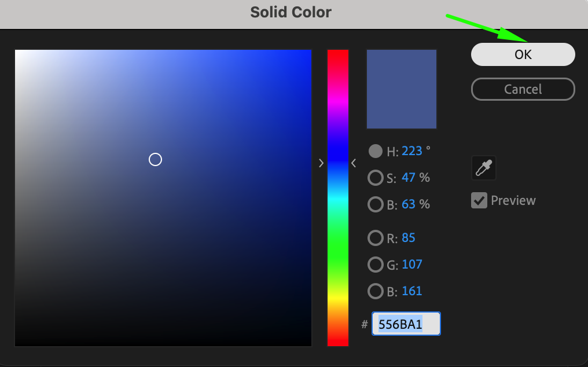This screenshot has height=367, width=588.
Task: Select the Blue (B: 161) radio button
Action: [376, 291]
